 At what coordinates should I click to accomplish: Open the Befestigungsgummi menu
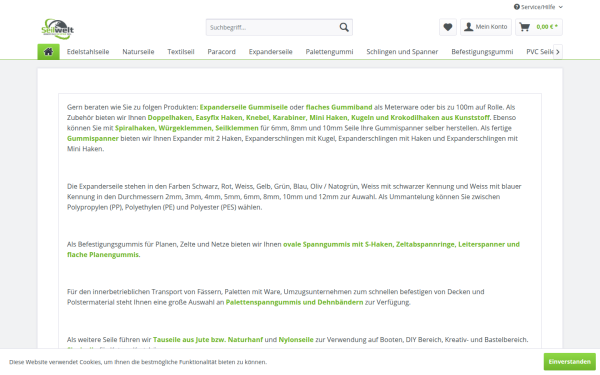tap(482, 52)
